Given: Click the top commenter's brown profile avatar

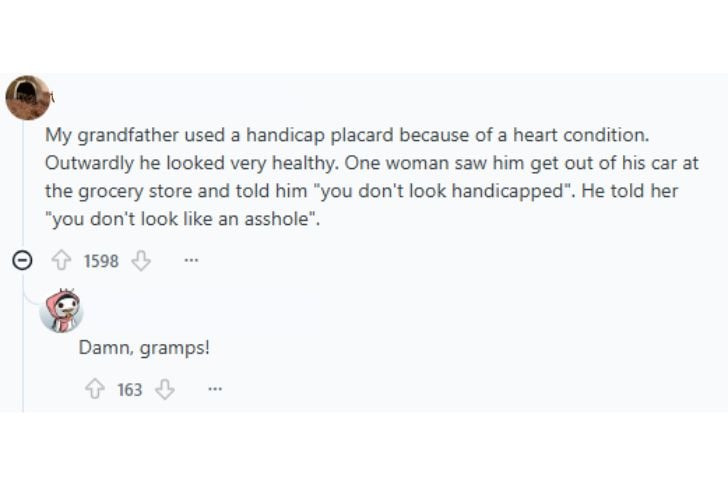Looking at the screenshot, I should (28, 98).
